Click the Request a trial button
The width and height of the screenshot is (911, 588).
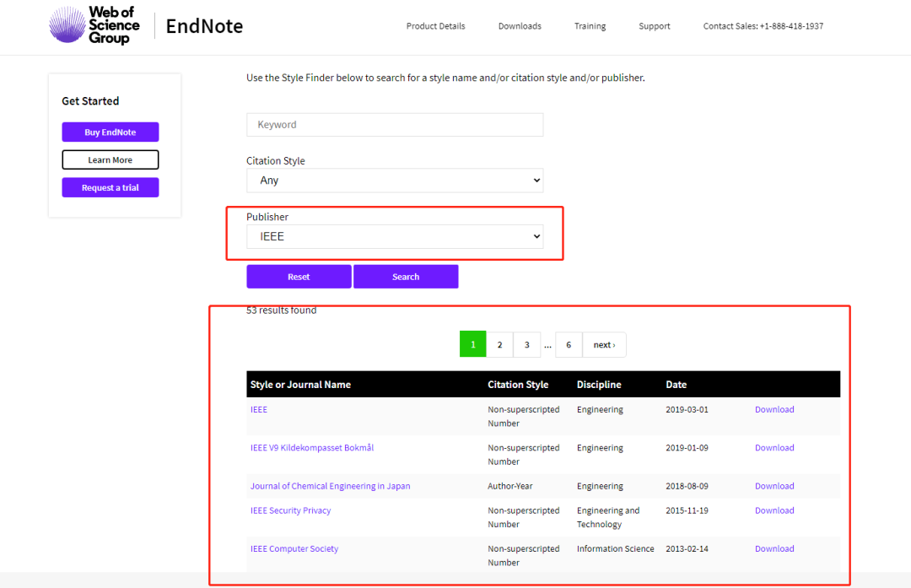tap(111, 187)
